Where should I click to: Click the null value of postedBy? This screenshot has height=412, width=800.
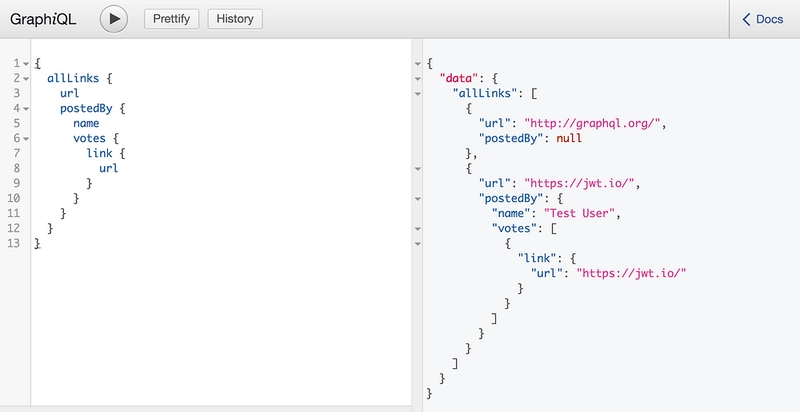click(568, 138)
